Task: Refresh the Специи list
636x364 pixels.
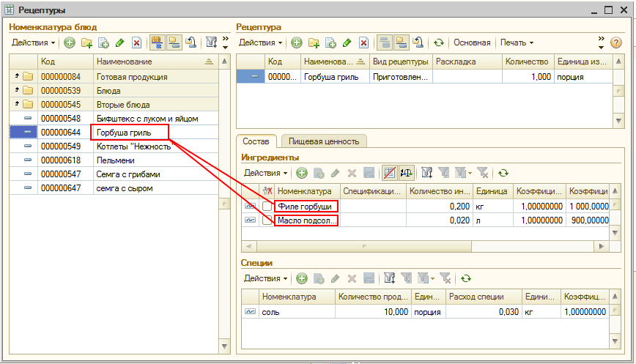Action: click(465, 279)
